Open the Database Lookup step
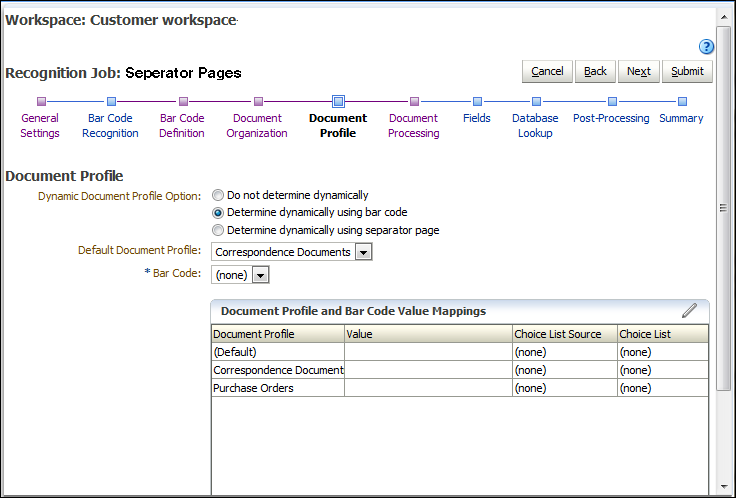Screen dimensions: 736x498 click(535, 125)
